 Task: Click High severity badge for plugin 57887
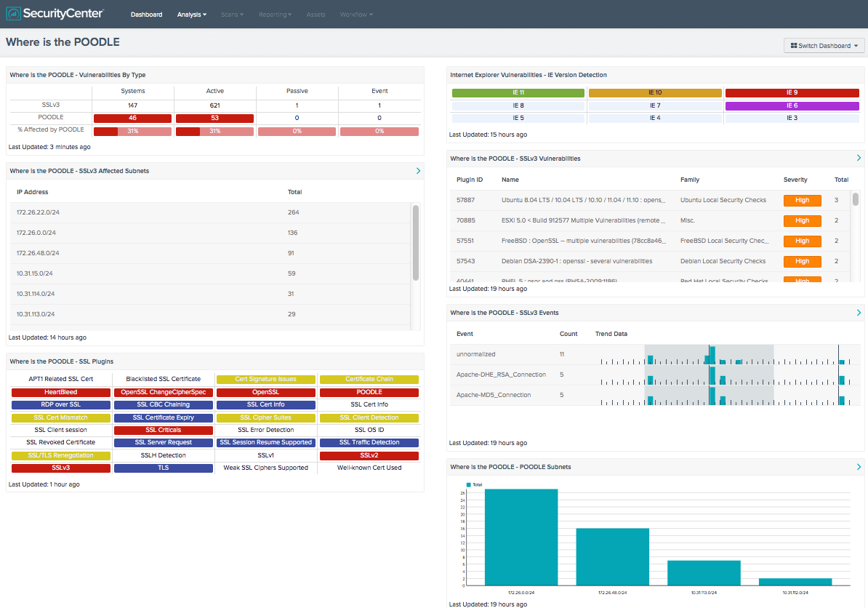click(802, 201)
